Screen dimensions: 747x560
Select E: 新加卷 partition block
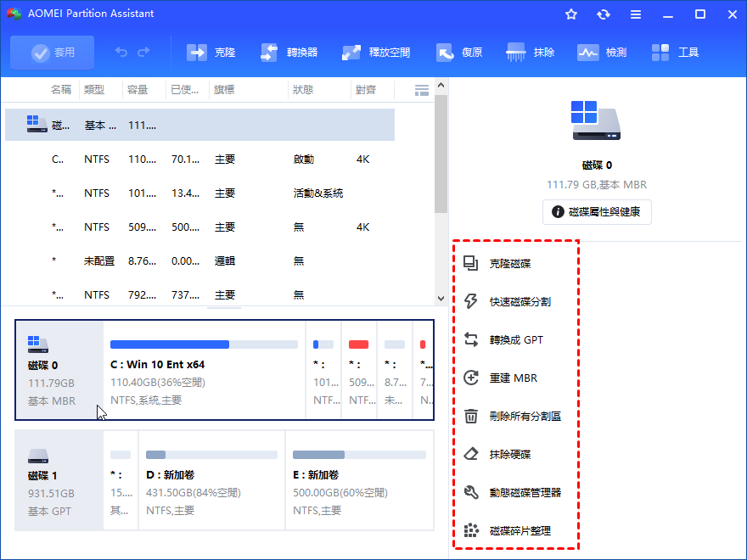tap(360, 480)
